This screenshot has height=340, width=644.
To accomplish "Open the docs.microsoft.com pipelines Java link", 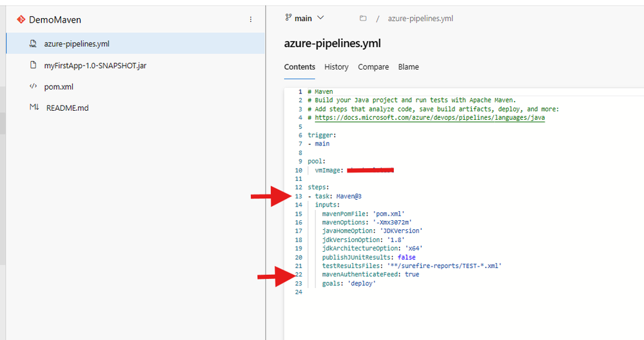I will (429, 118).
